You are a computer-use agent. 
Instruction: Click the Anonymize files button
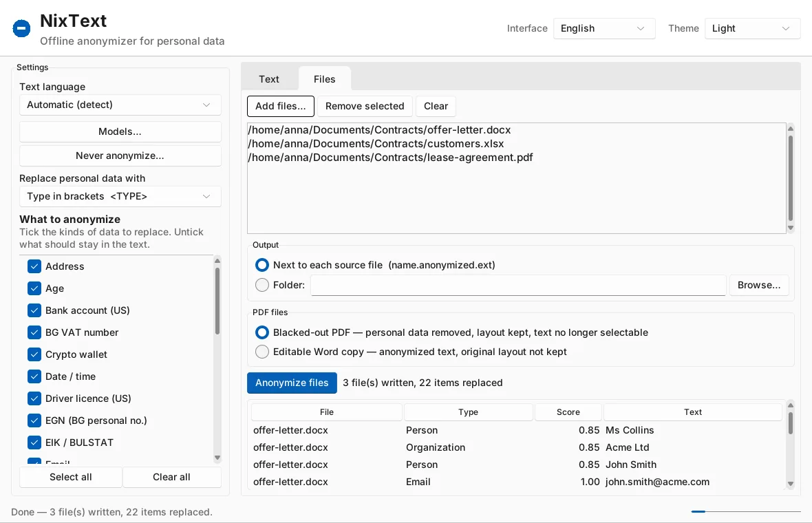click(292, 383)
